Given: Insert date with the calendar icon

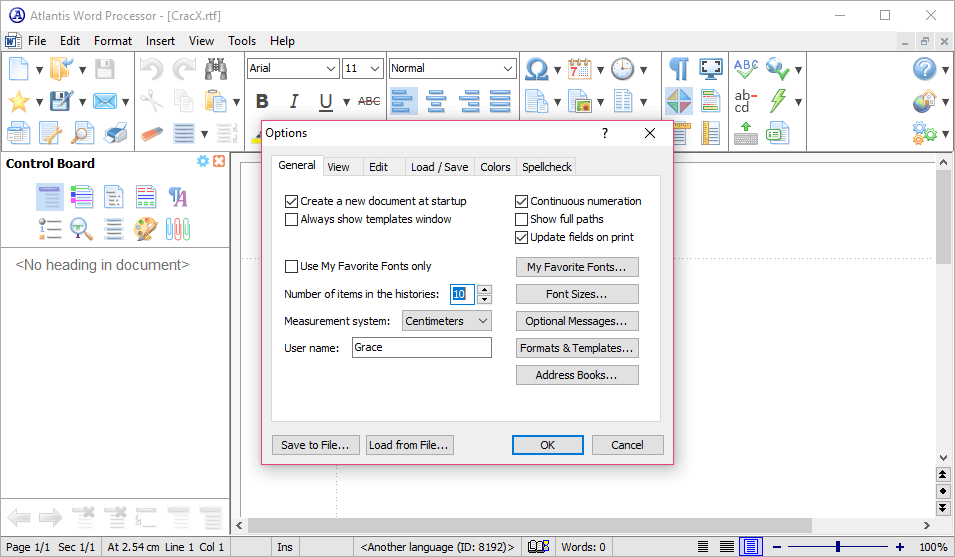Looking at the screenshot, I should [x=579, y=69].
